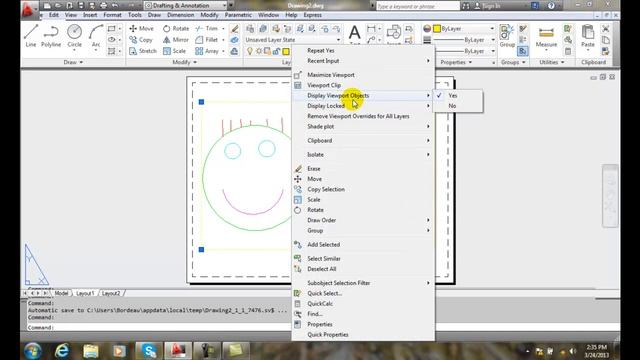This screenshot has width=640, height=360.
Task: Open the Drafting & Annotation workspace dropdown
Action: [186, 6]
